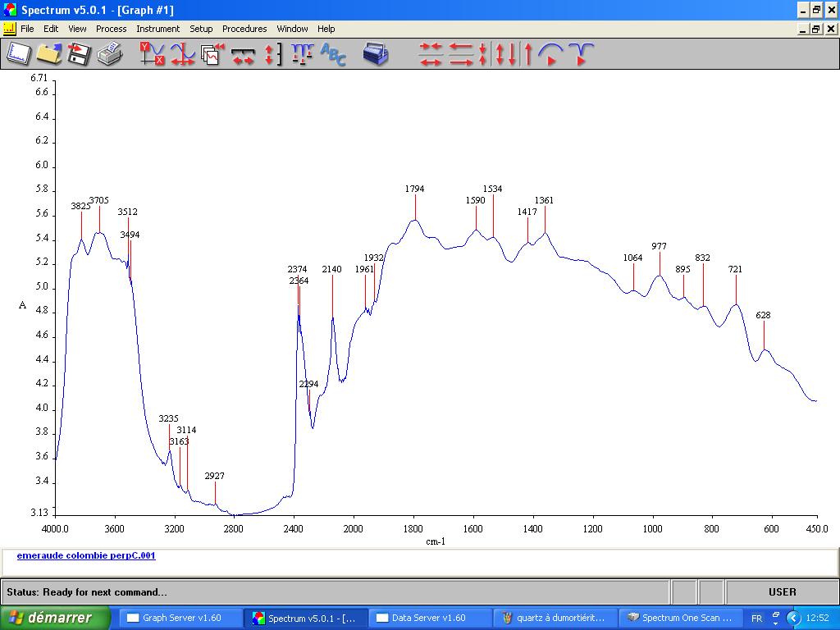Open the Process menu
The image size is (840, 630).
[111, 29]
